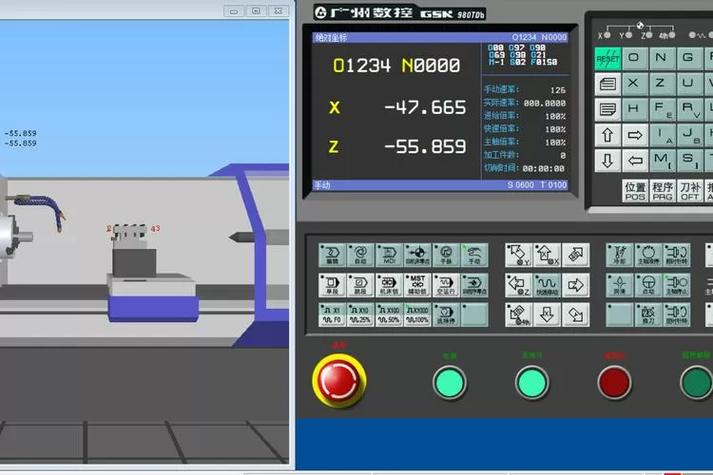This screenshot has height=475, width=713.
Task: Click the first bright green round button
Action: [x=449, y=383]
